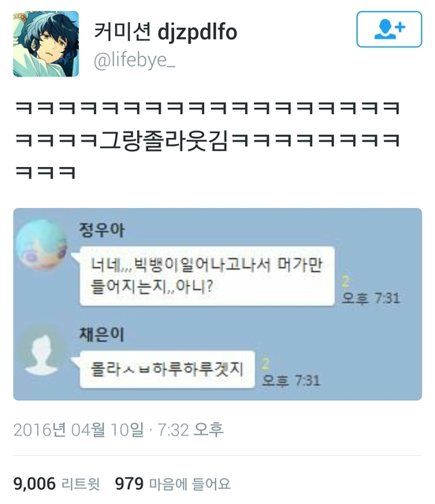Open the attached chat screenshot image

coord(217,304)
